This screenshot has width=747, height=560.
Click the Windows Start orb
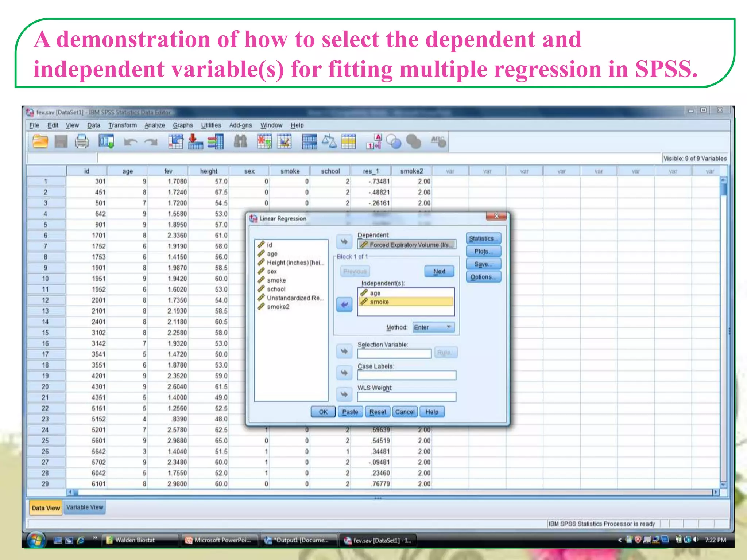click(36, 540)
